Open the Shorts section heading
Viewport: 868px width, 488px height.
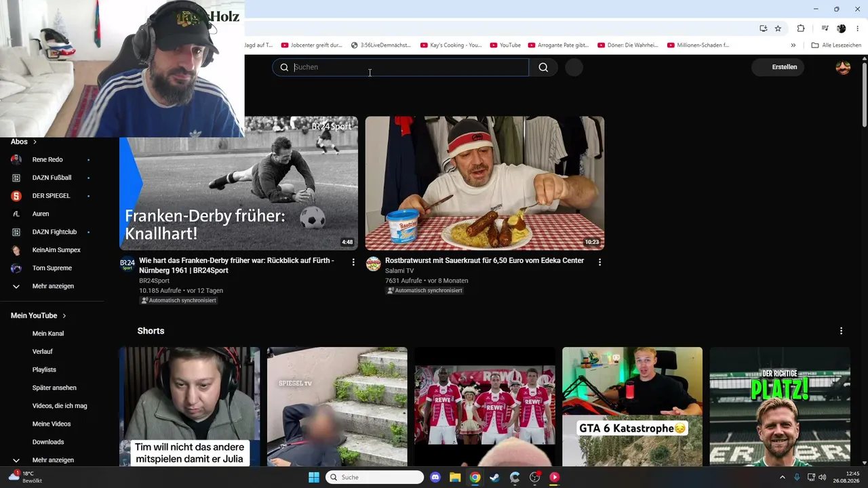[151, 331]
